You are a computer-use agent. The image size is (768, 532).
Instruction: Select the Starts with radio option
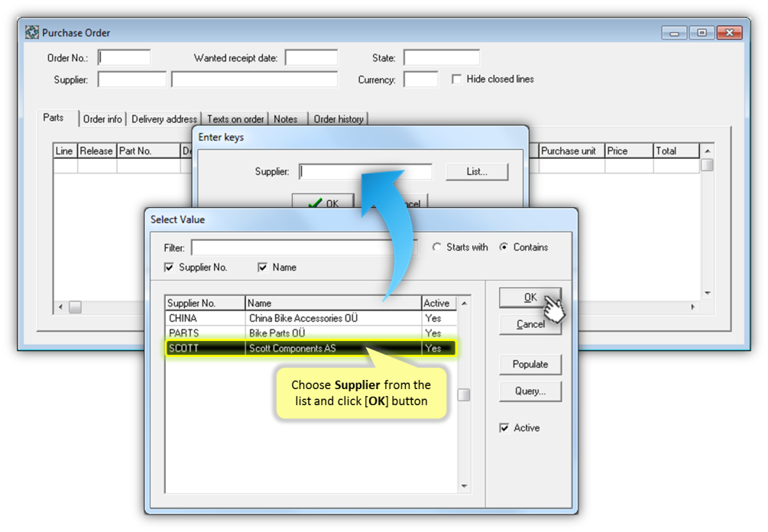click(x=437, y=247)
